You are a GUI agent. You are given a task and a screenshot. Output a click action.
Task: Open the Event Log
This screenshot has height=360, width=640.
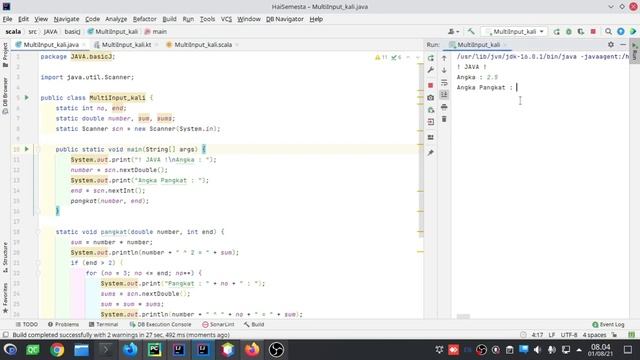pyautogui.click(x=608, y=324)
